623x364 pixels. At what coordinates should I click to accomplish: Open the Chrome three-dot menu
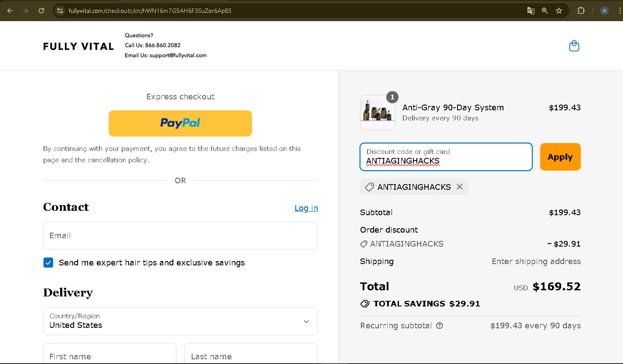pos(620,11)
